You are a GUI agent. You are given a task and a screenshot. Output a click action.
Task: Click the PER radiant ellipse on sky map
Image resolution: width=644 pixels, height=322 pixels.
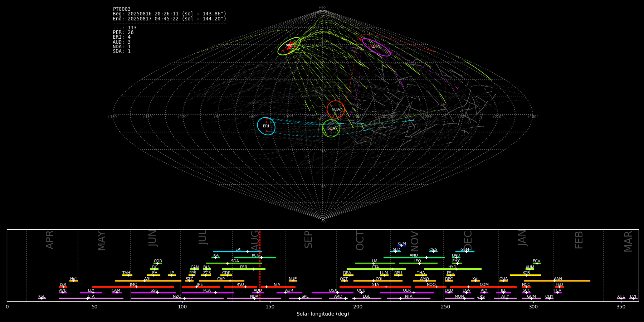[289, 46]
